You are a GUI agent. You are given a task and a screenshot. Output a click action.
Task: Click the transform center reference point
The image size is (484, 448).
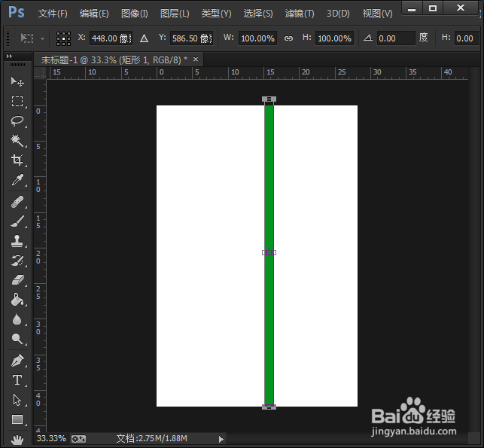pos(269,252)
